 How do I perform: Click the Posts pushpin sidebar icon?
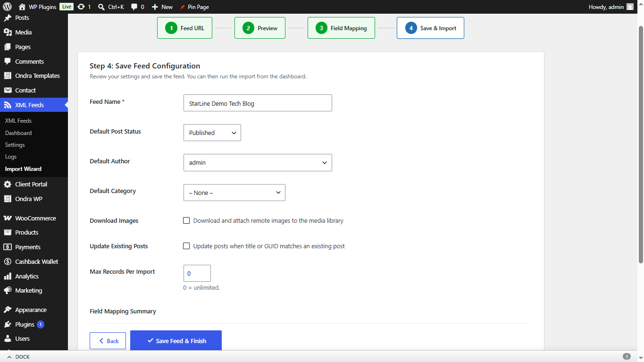[x=8, y=18]
